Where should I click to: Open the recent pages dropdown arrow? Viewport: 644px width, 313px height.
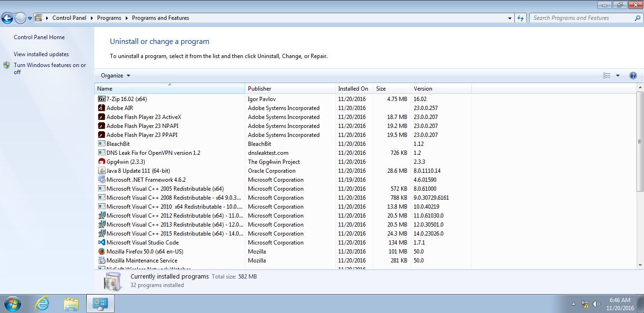coord(30,18)
